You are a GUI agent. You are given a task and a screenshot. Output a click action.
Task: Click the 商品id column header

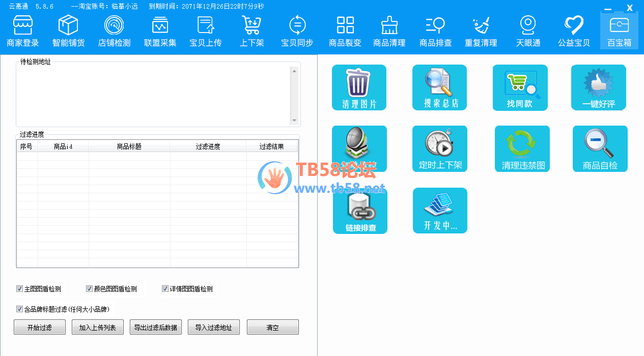63,146
